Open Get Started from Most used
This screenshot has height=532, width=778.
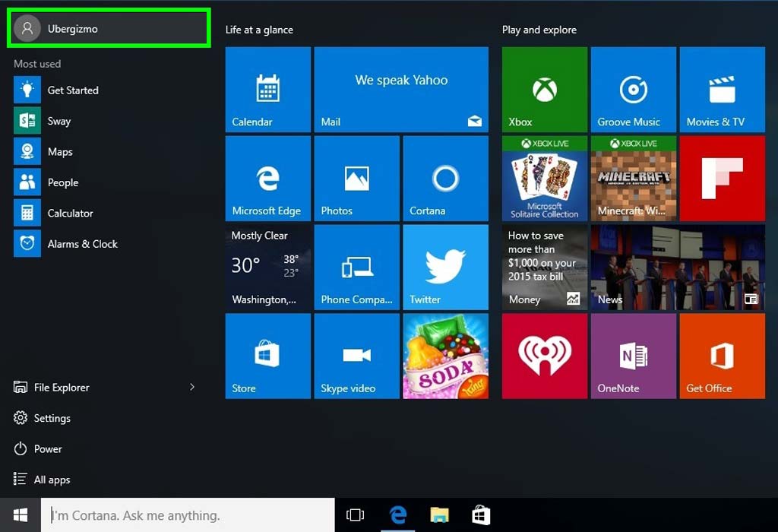click(73, 90)
